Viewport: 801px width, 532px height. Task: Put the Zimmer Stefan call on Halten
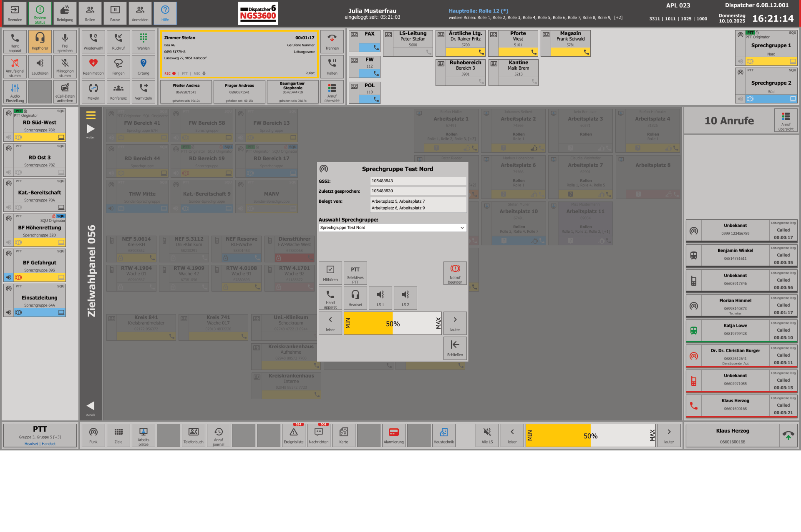tap(331, 66)
